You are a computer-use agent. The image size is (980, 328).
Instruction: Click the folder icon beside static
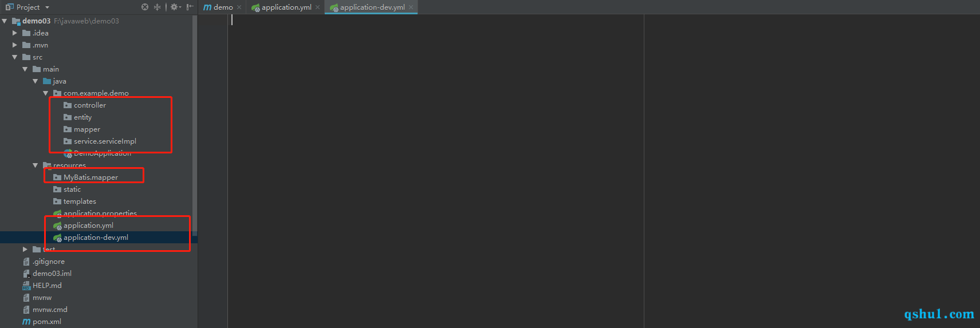[57, 189]
